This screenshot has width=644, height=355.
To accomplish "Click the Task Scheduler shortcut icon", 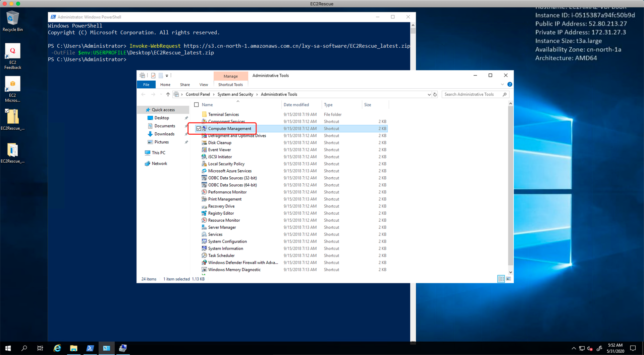I will [204, 256].
